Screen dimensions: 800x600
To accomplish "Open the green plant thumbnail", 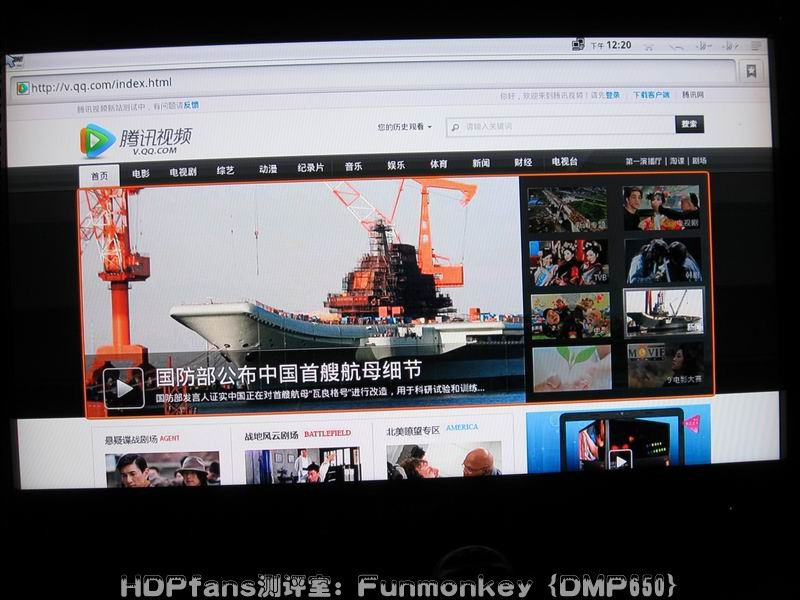I will (571, 367).
